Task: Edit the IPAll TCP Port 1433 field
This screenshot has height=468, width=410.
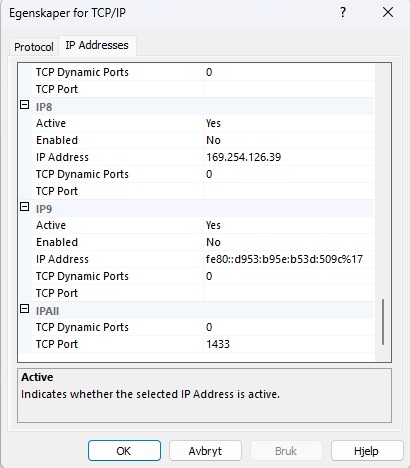Action: click(289, 344)
